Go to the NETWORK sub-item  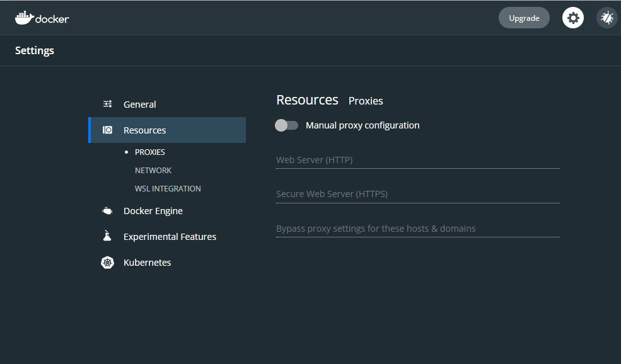tap(153, 170)
